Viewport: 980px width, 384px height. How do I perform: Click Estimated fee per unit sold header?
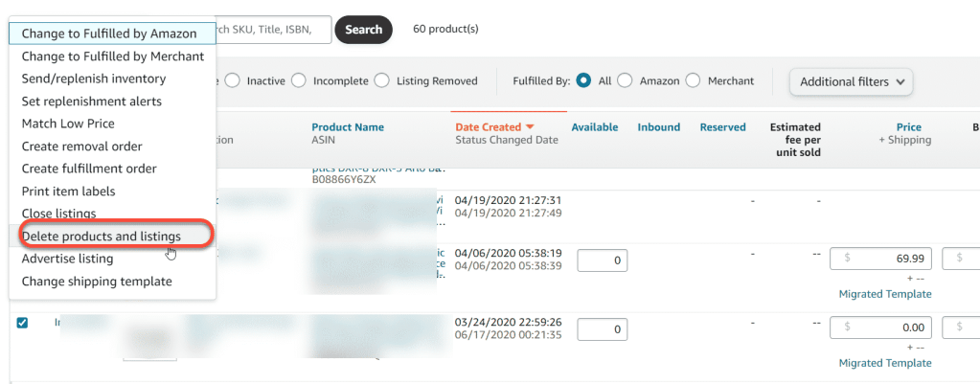(x=795, y=140)
